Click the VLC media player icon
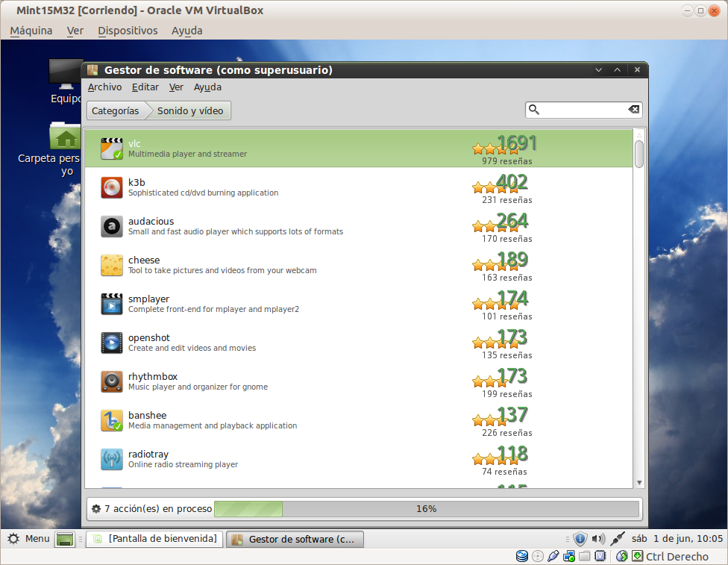Viewport: 728px width, 565px height. [x=112, y=149]
